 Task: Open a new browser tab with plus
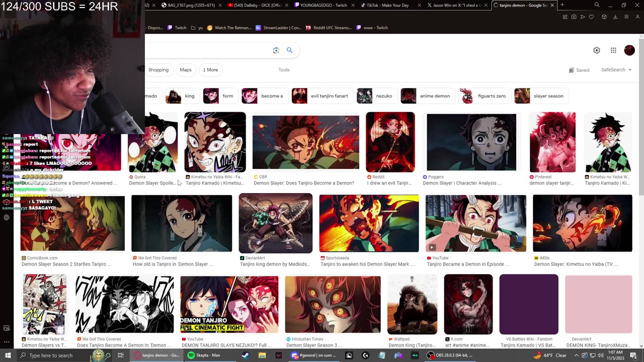pos(562,5)
